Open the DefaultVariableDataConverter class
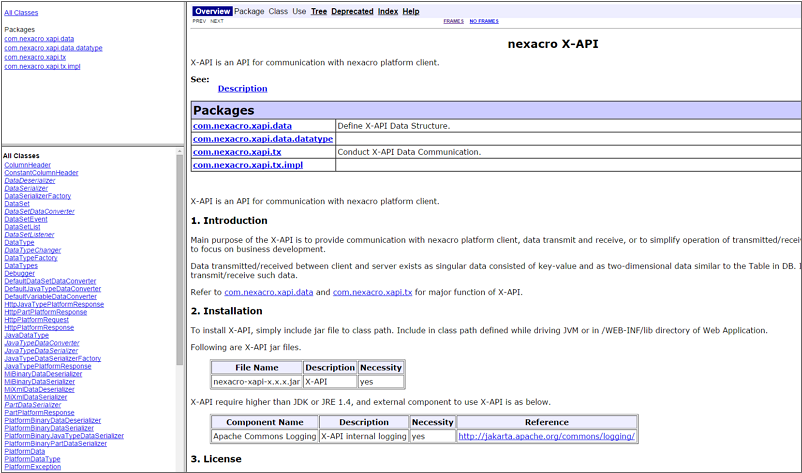 (51, 297)
